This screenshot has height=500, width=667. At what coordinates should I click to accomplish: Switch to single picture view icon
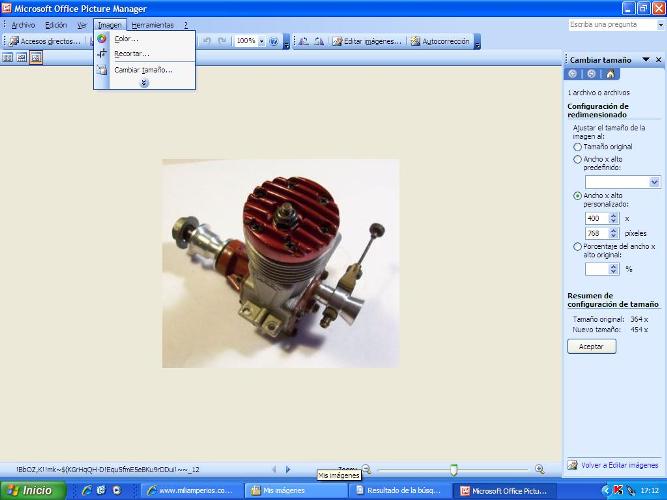[x=36, y=58]
